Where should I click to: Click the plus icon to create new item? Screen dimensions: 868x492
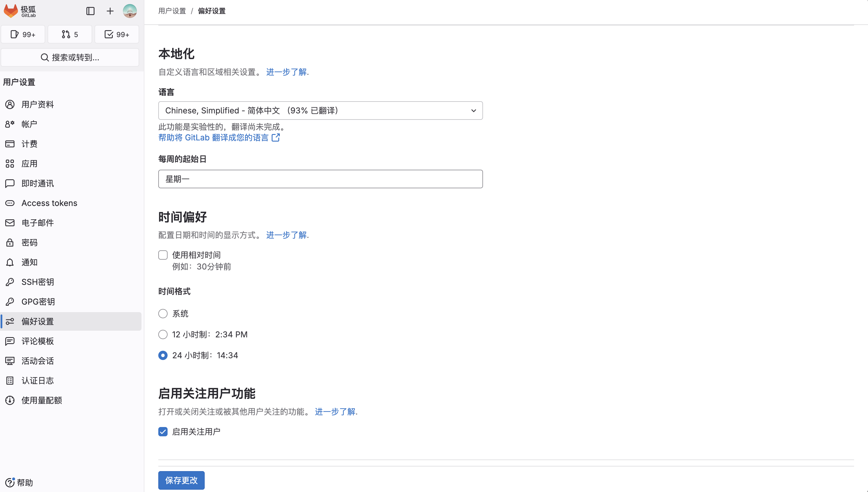pyautogui.click(x=110, y=11)
